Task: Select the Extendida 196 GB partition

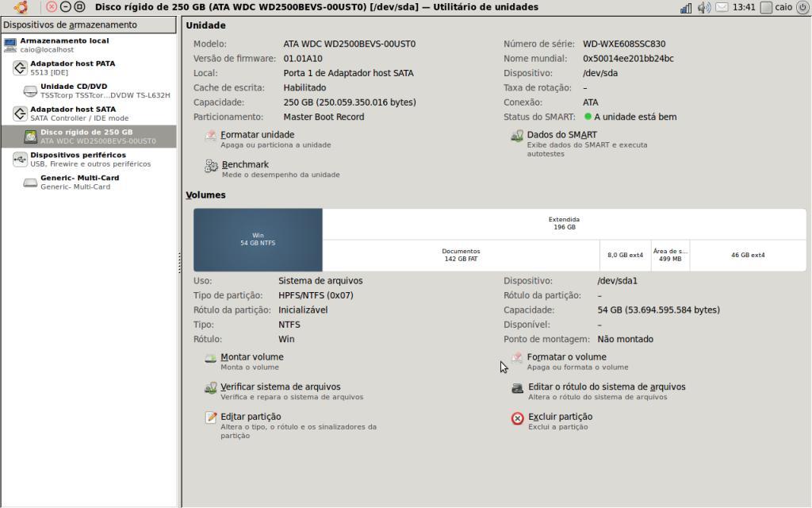Action: click(x=564, y=224)
